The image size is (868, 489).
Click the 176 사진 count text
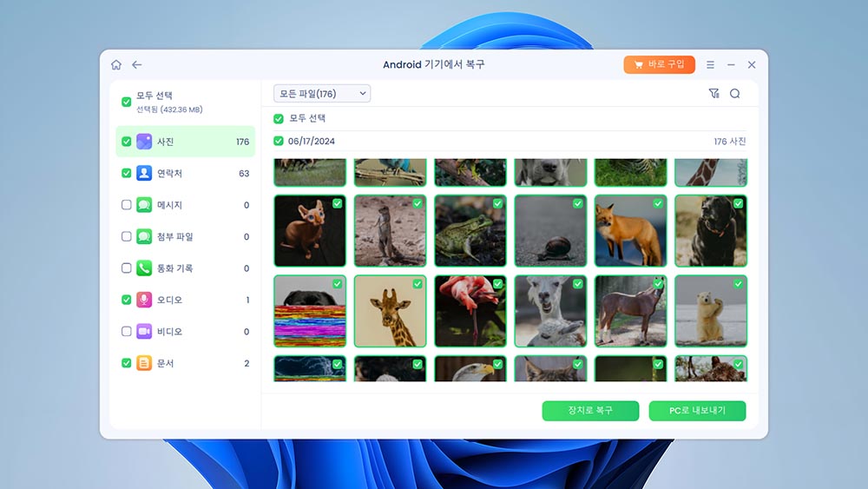point(730,142)
